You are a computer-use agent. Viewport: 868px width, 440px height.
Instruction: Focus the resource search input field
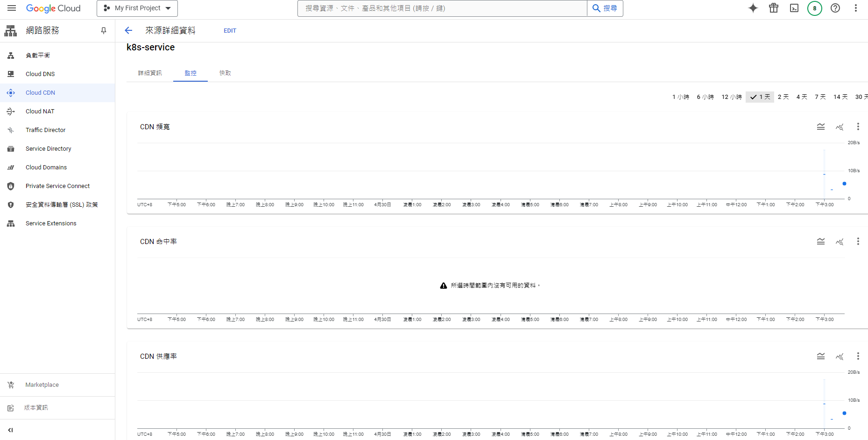442,8
